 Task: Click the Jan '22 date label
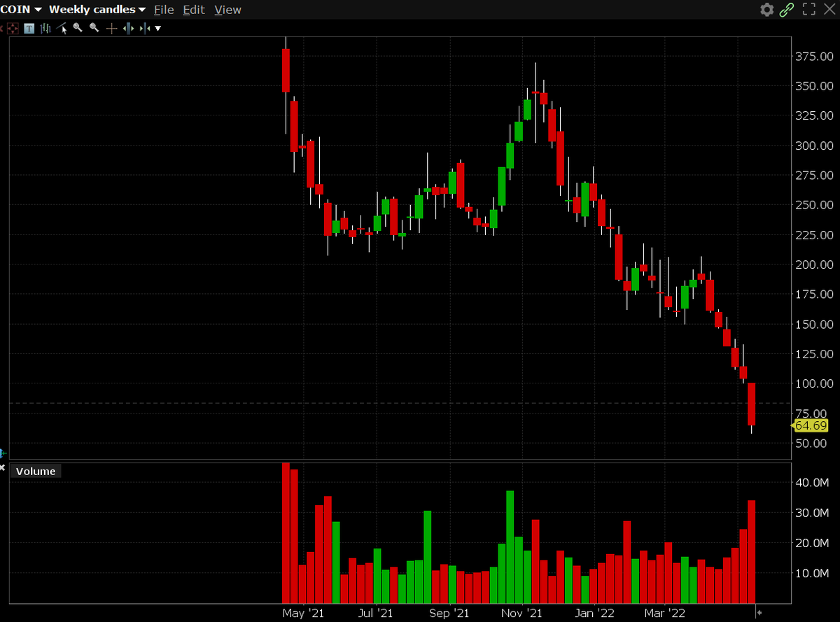click(594, 614)
